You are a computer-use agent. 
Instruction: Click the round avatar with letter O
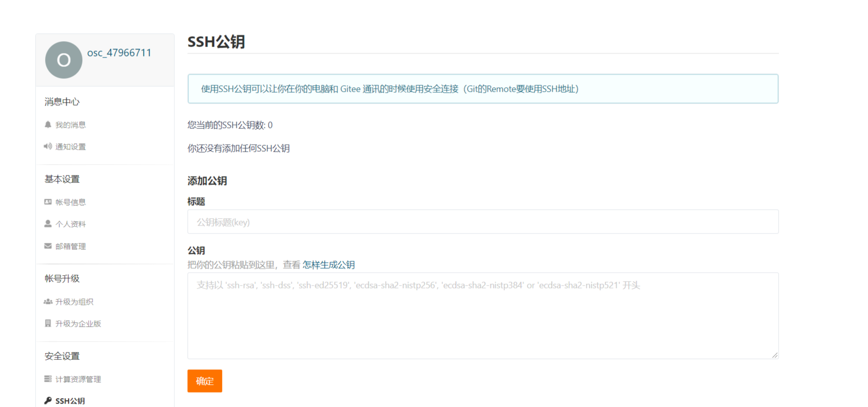pyautogui.click(x=63, y=60)
